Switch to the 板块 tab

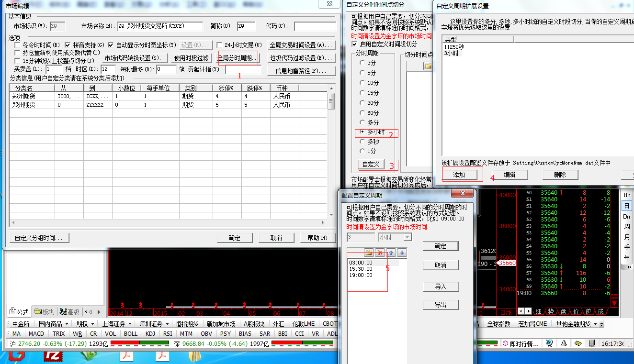coord(45,312)
